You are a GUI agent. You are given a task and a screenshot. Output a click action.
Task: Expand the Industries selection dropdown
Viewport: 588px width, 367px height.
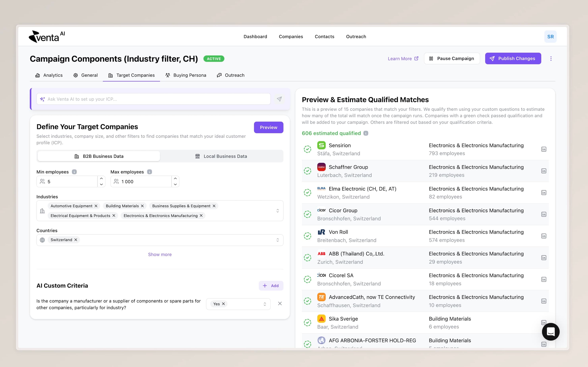tap(278, 211)
